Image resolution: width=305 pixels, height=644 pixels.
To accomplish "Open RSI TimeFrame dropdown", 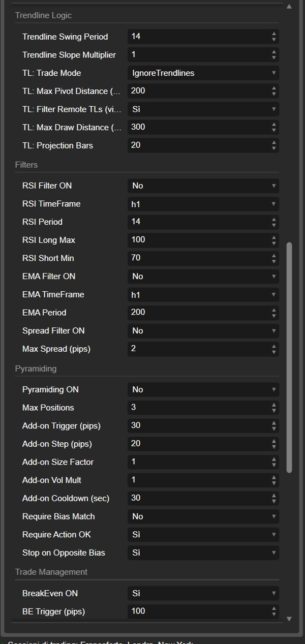I will pyautogui.click(x=203, y=204).
